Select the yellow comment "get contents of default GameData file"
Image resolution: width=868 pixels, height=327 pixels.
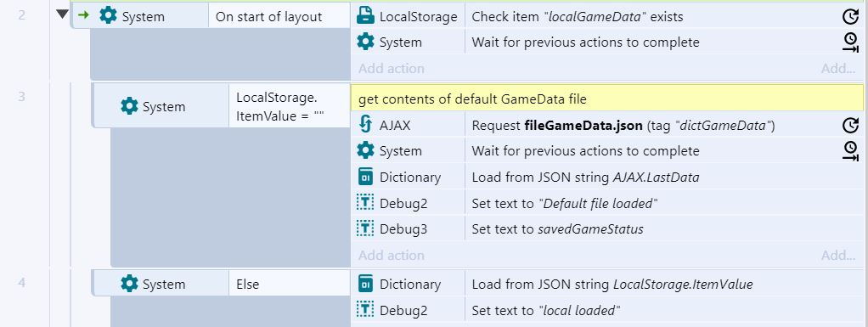coord(606,98)
